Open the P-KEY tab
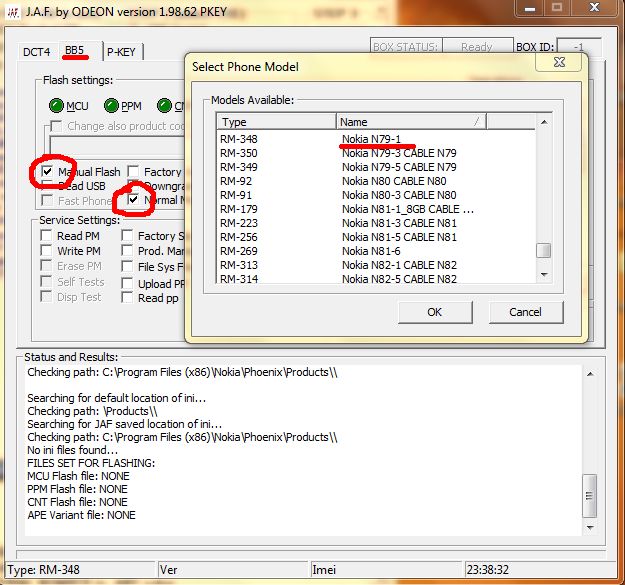 (x=121, y=51)
